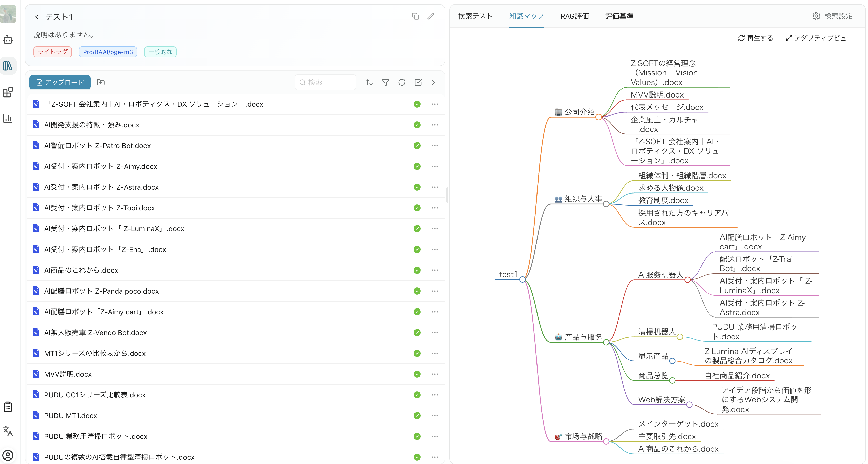Click the profile avatar thumbnail at sidebar top
Image resolution: width=868 pixels, height=464 pixels.
click(x=8, y=14)
